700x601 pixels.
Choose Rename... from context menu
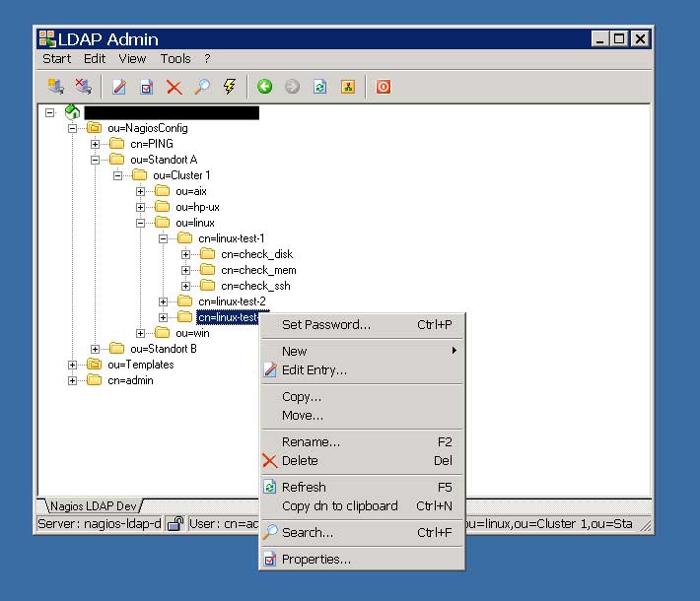362,442
